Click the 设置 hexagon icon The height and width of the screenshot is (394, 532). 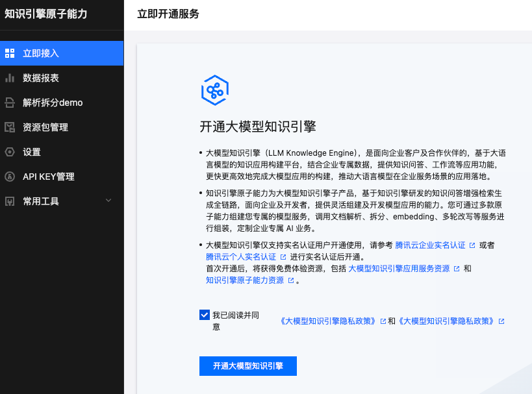point(10,152)
